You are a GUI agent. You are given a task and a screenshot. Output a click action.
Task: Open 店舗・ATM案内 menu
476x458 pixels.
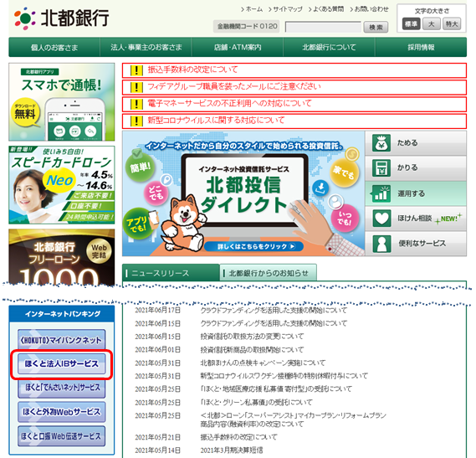tap(238, 48)
